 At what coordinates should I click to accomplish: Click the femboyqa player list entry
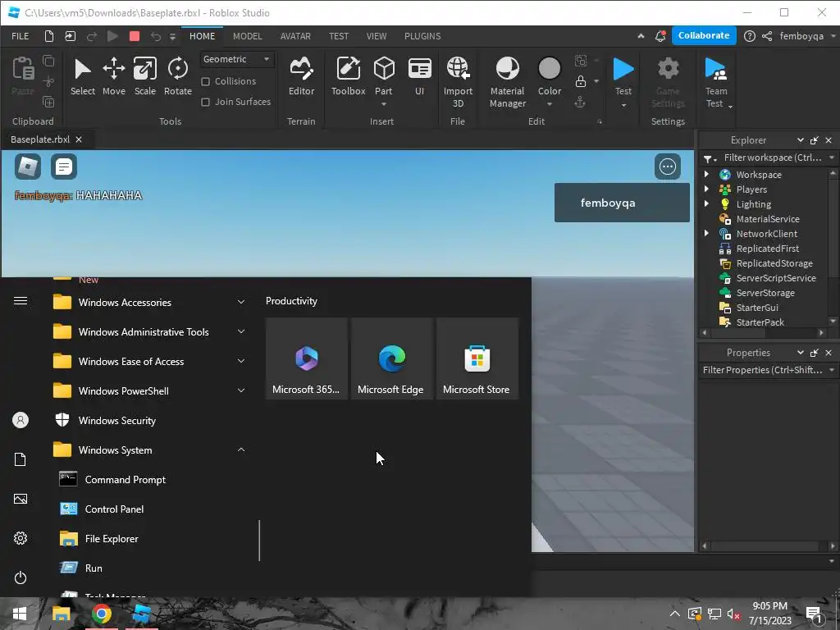[622, 203]
